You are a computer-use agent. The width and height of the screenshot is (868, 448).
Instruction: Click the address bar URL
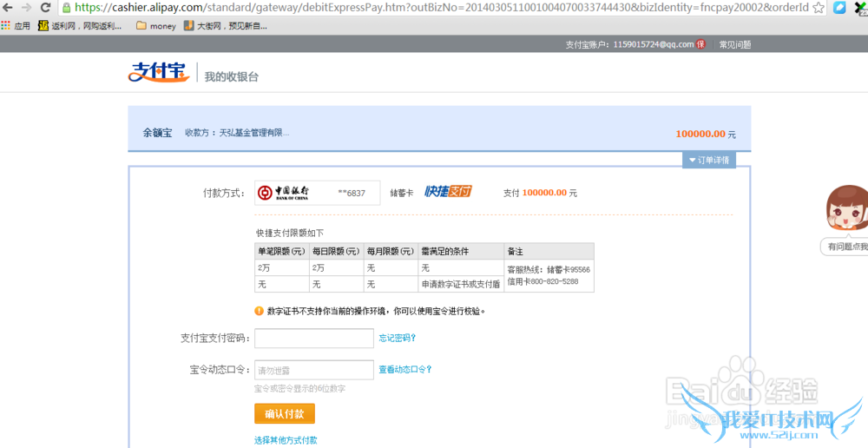pos(440,8)
